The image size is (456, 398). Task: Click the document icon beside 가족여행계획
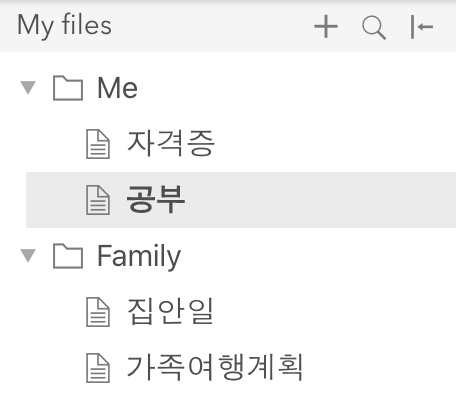click(98, 368)
